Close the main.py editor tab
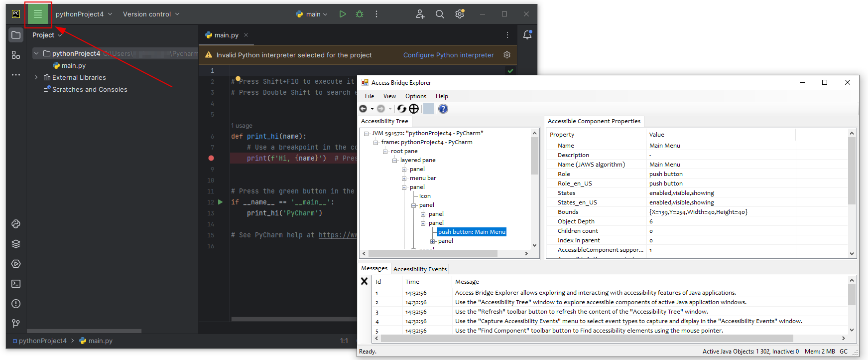This screenshot has width=868, height=360. 246,35
